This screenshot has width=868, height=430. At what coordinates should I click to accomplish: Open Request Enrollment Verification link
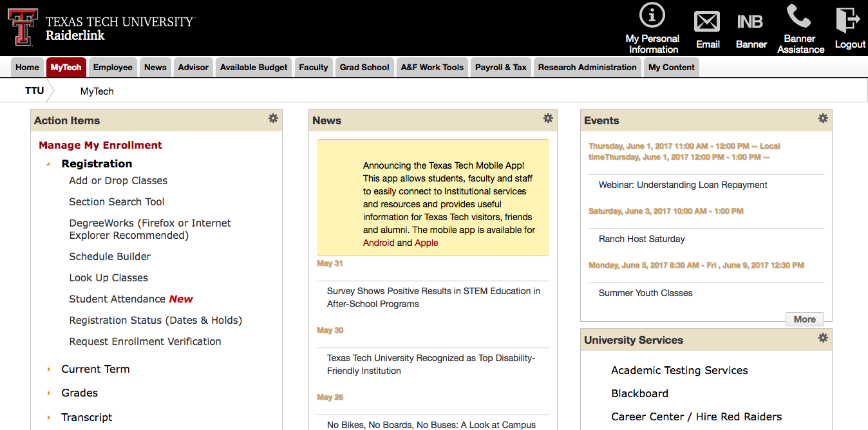click(x=146, y=342)
